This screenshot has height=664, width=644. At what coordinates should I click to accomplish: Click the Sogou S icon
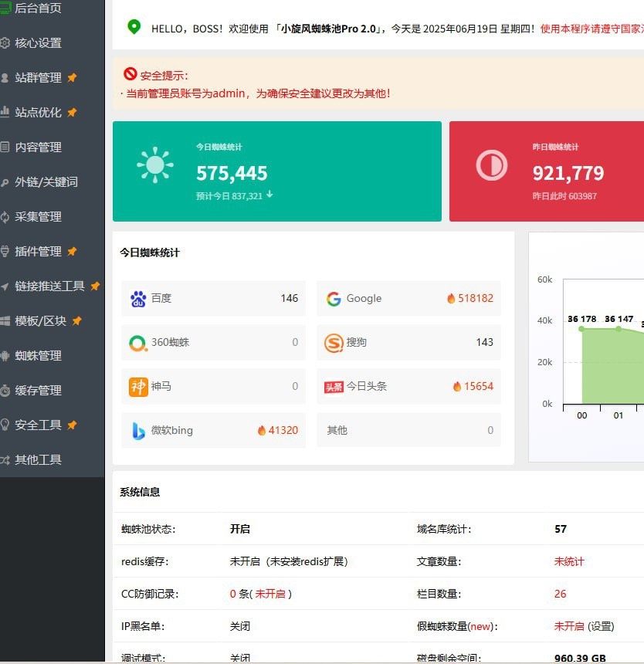pos(334,343)
